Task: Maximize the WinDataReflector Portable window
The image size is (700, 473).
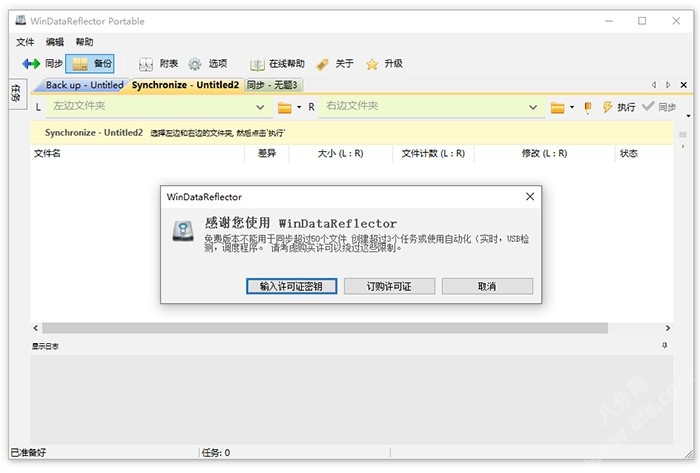Action: click(x=642, y=21)
